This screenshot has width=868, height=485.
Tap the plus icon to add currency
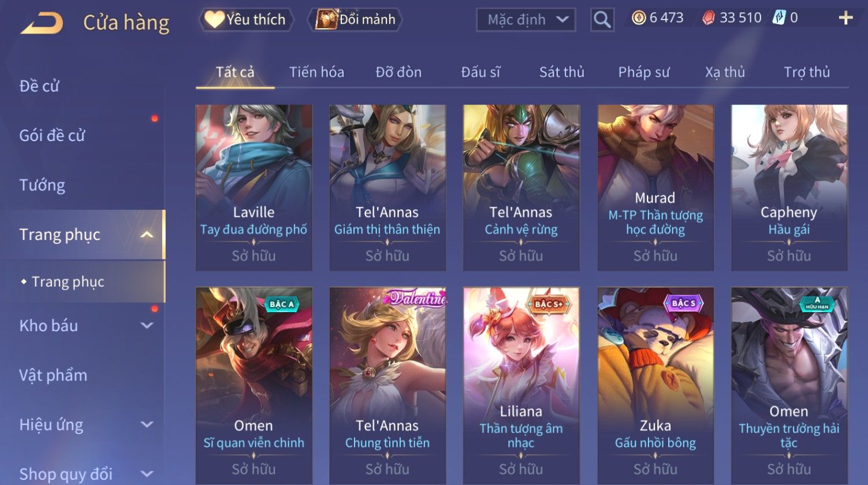(845, 18)
